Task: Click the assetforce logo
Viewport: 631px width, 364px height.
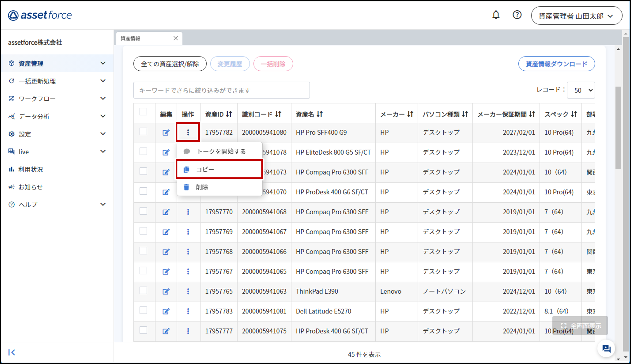Action: click(40, 15)
